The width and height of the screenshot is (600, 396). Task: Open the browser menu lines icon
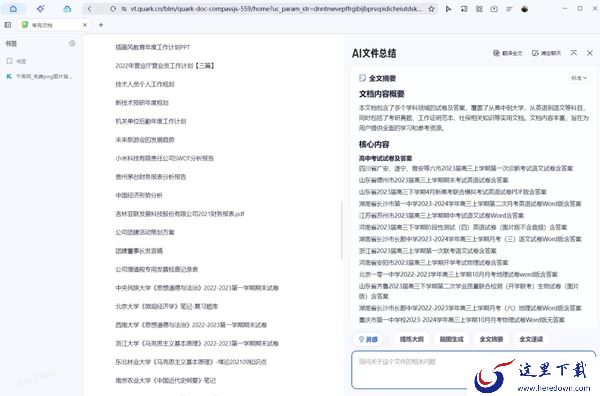[509, 9]
